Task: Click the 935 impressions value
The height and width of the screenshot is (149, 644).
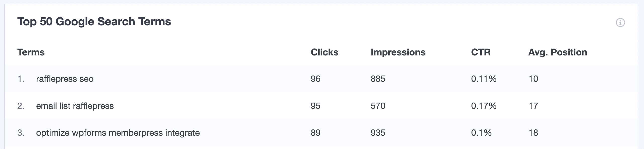Action: click(x=378, y=133)
